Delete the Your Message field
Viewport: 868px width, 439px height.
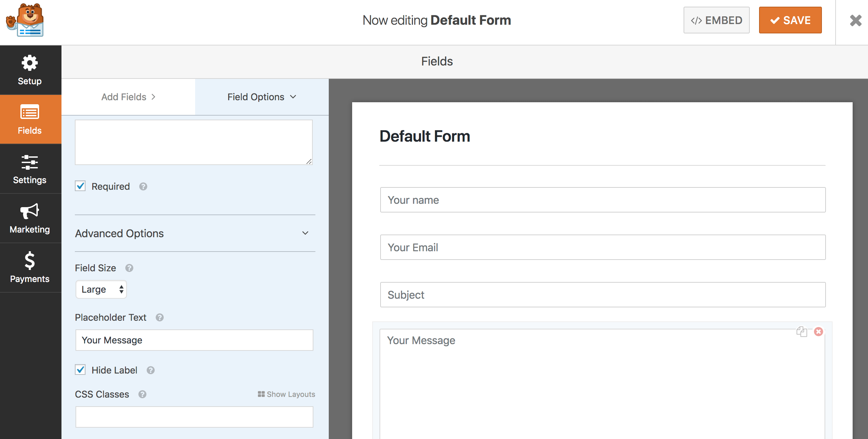coord(818,331)
